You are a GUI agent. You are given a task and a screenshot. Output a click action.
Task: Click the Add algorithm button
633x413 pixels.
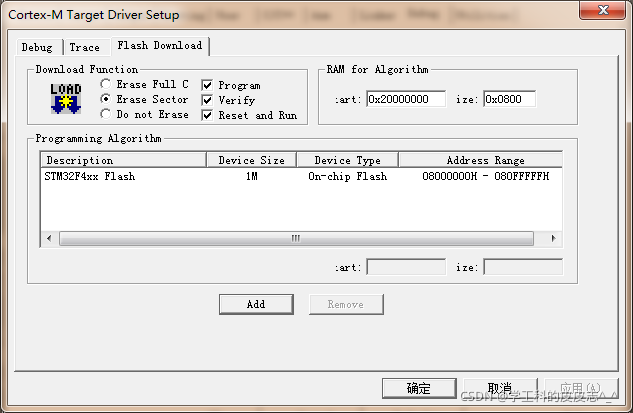coord(256,304)
